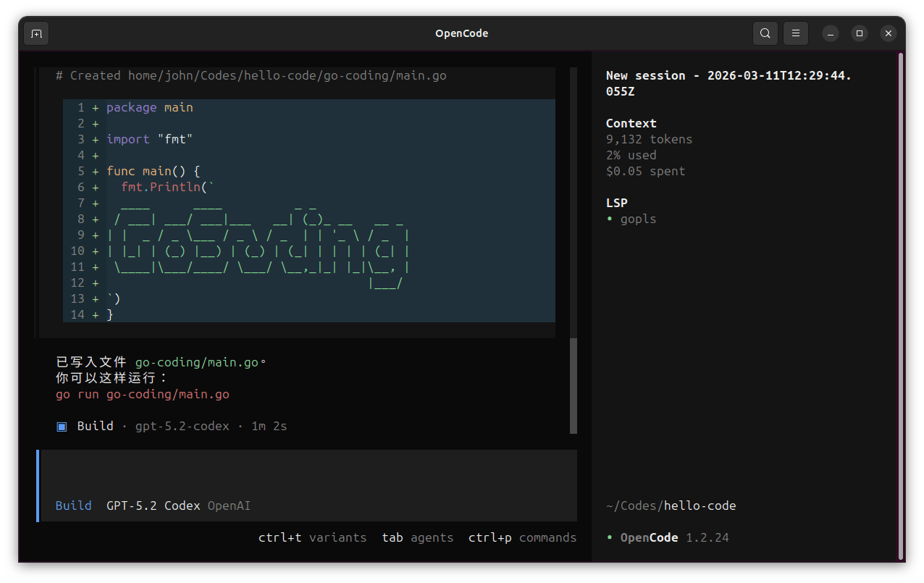Click the Created main.go file header
The image size is (924, 583).
click(251, 75)
